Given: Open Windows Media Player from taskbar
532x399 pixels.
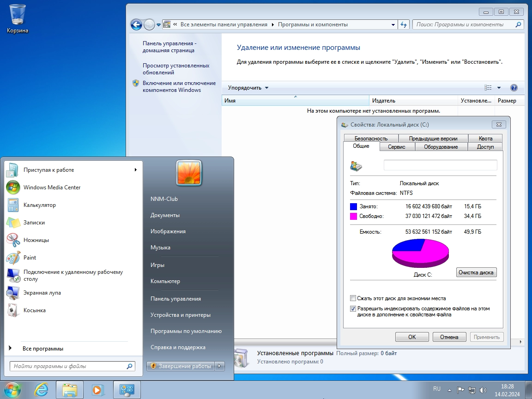Looking at the screenshot, I should 97,390.
